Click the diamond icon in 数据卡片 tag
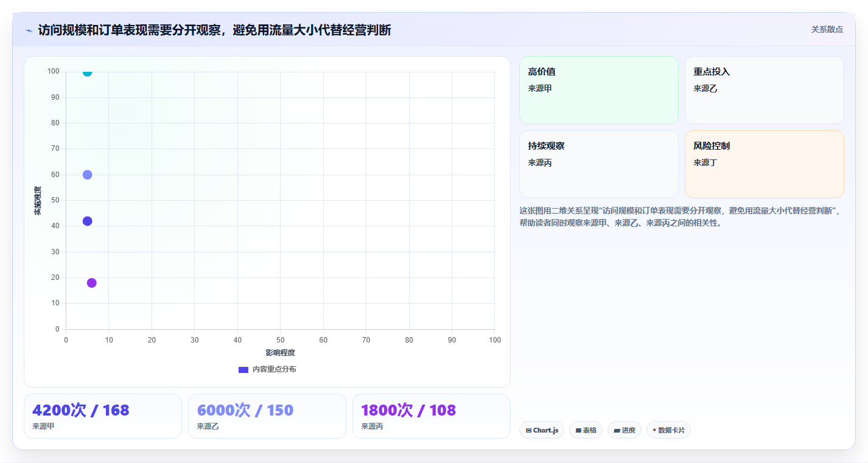The image size is (868, 463). (x=654, y=430)
